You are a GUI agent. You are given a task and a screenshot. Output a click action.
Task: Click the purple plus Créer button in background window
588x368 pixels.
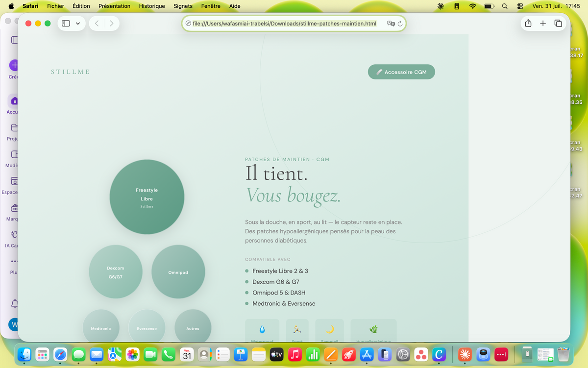(x=14, y=65)
